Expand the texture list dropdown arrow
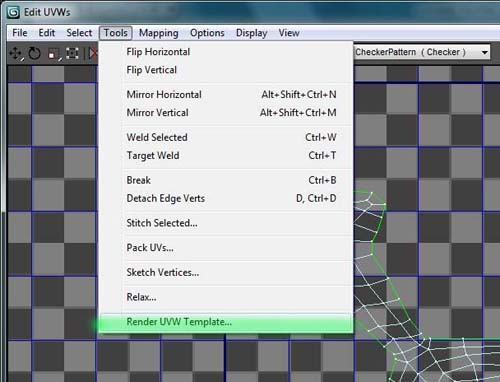The height and width of the screenshot is (382, 500). click(x=485, y=52)
